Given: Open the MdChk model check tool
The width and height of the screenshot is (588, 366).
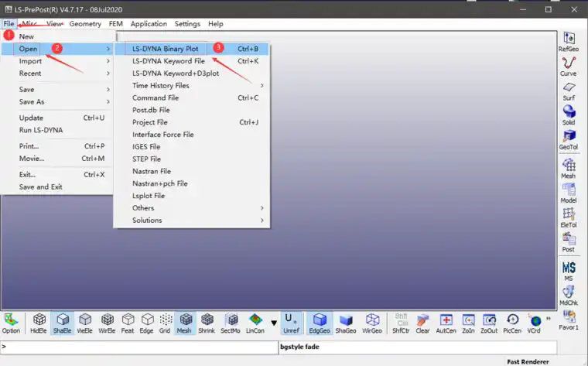Looking at the screenshot, I should [x=569, y=296].
